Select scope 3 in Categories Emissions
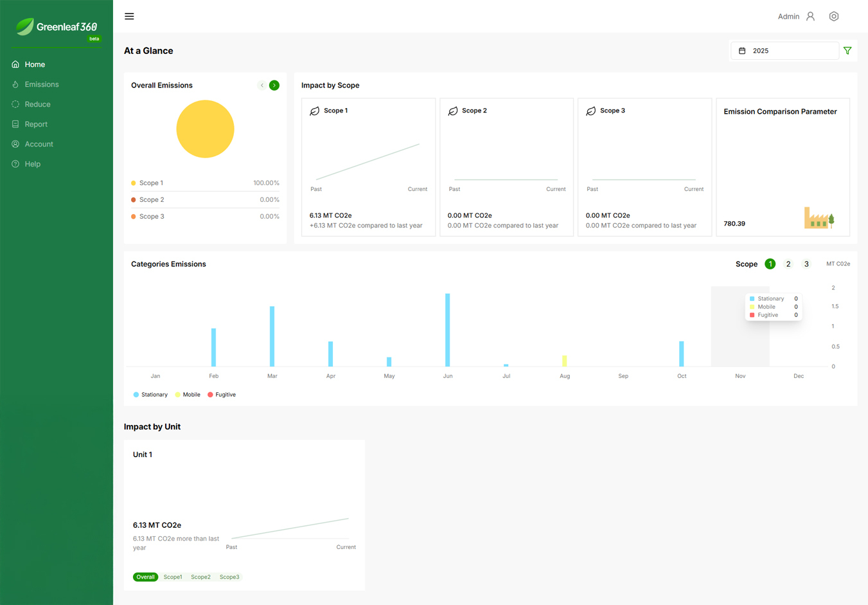Viewport: 868px width, 605px height. [x=806, y=264]
